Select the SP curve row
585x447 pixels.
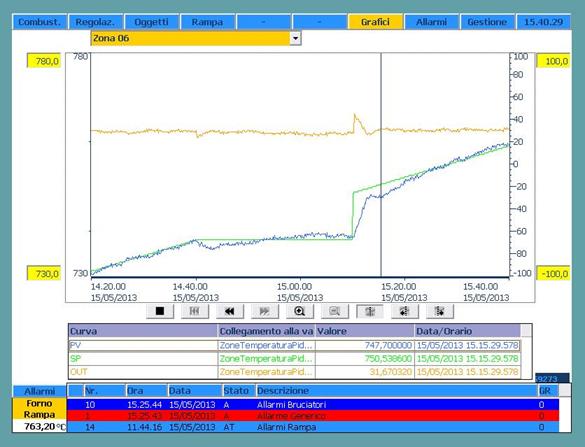click(294, 359)
